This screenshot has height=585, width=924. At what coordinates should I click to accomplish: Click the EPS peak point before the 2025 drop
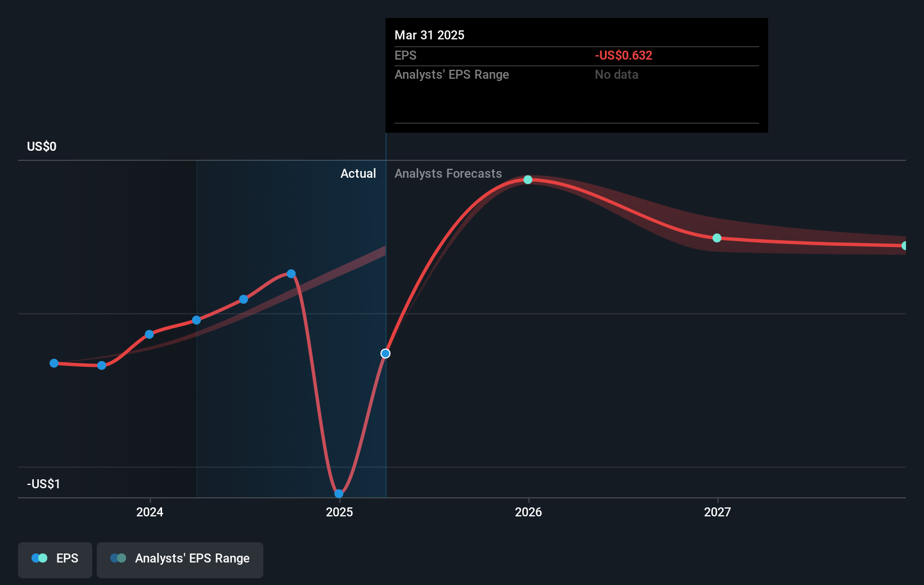pyautogui.click(x=291, y=274)
